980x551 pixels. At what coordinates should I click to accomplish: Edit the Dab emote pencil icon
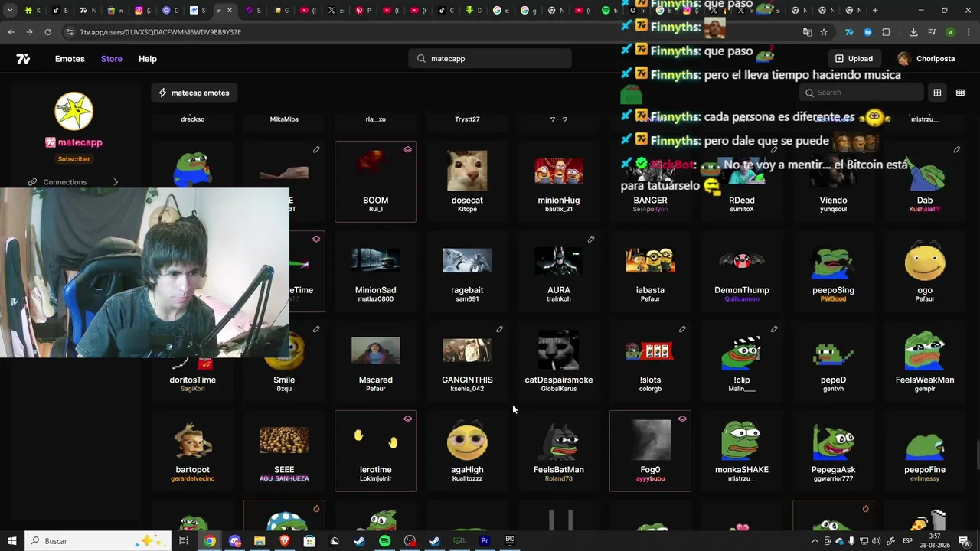pyautogui.click(x=957, y=150)
